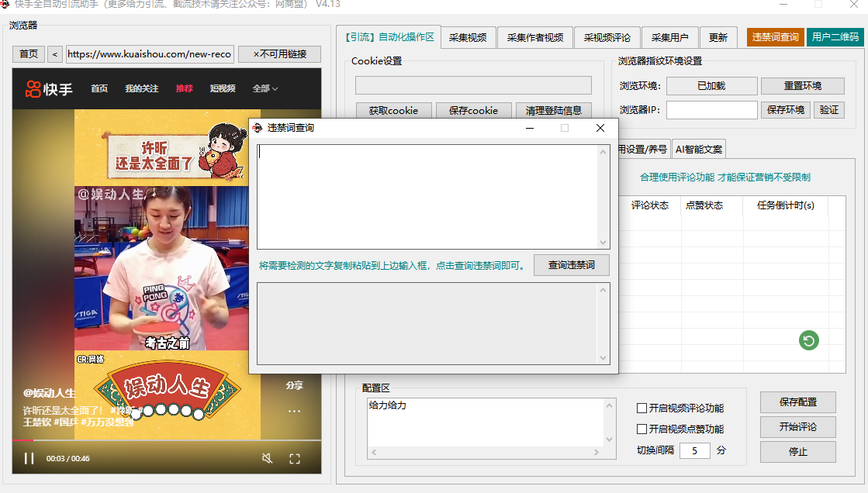Switch to the 采集视频 tab
Screen dimensions: 868x493
coord(468,38)
